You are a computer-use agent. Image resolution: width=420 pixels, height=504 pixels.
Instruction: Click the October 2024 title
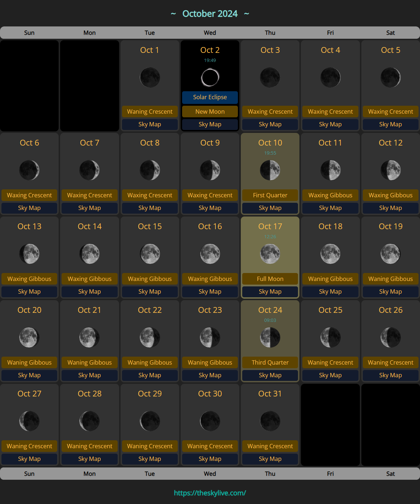[x=210, y=14]
